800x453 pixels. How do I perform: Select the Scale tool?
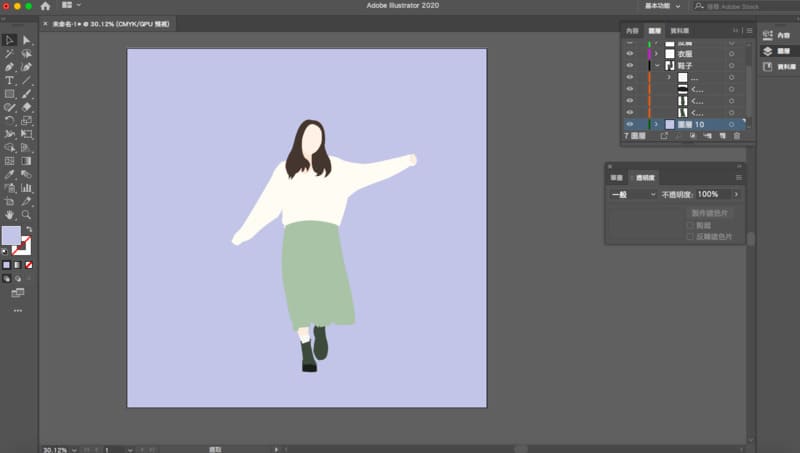tap(27, 120)
